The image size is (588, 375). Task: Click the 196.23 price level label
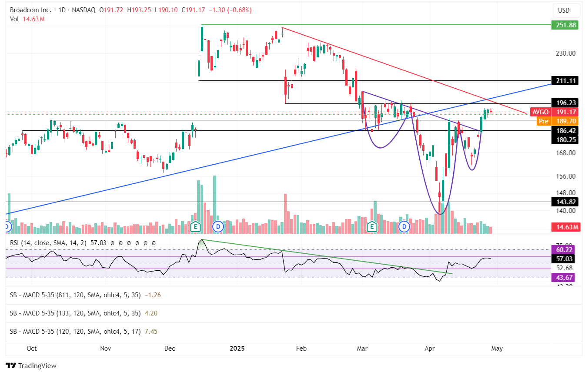pyautogui.click(x=565, y=103)
